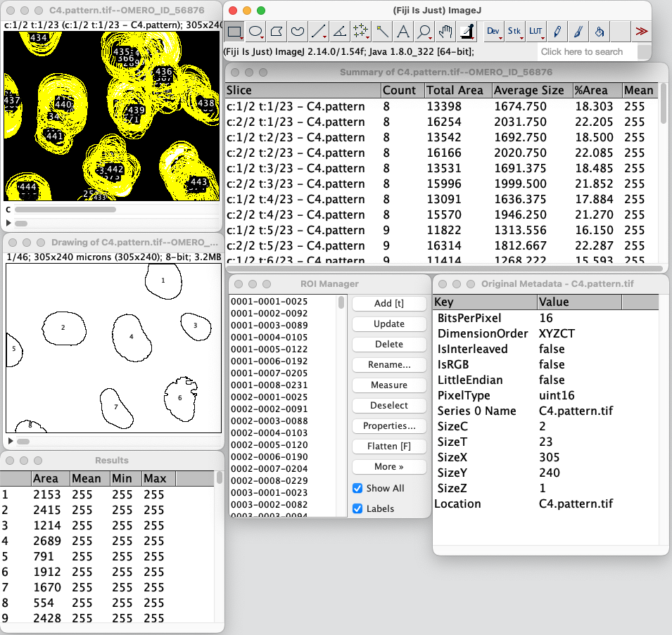Select the Paintbrush tool

[x=578, y=31]
